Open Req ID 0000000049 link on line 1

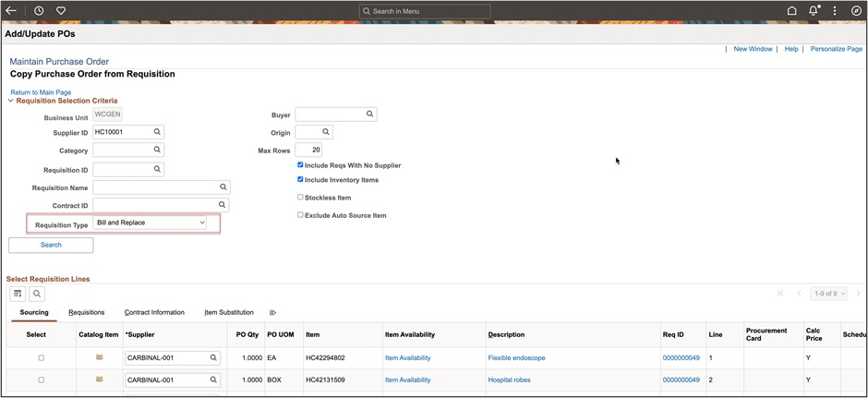[x=681, y=358]
